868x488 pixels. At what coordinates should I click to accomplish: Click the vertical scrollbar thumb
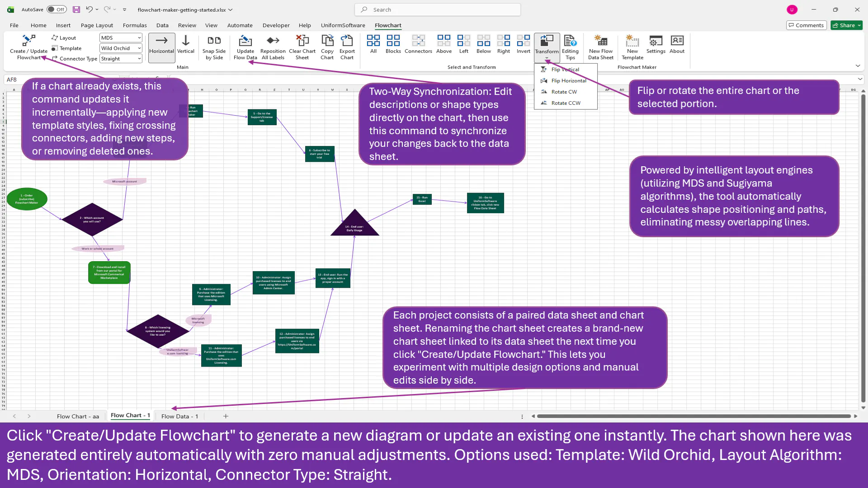863,248
